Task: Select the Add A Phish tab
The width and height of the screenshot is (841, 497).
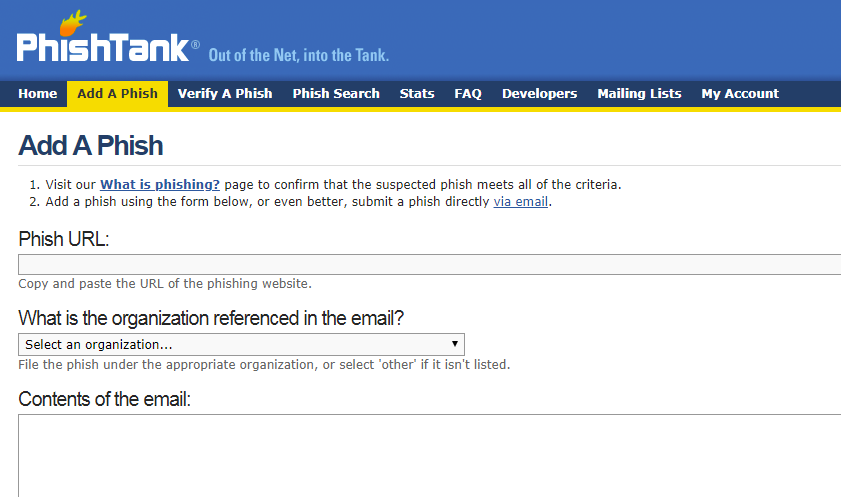Action: pos(117,94)
